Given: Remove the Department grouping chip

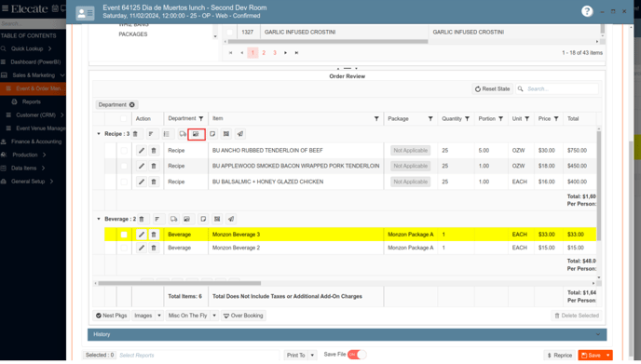Looking at the screenshot, I should 132,105.
